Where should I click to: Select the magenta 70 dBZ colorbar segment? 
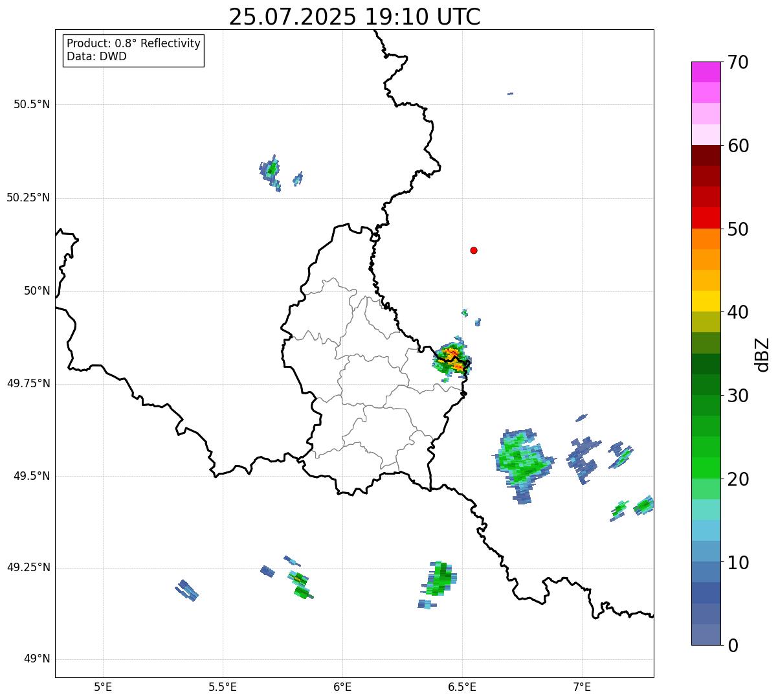(x=706, y=72)
